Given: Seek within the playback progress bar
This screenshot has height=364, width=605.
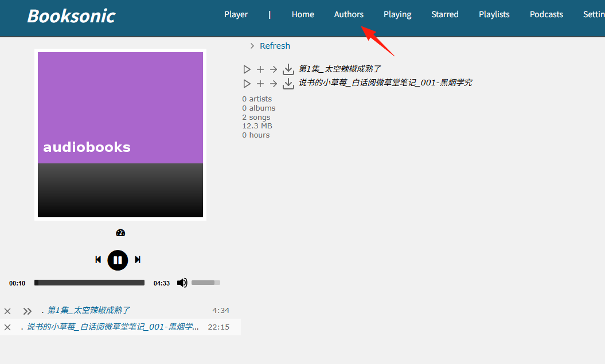Looking at the screenshot, I should [89, 283].
